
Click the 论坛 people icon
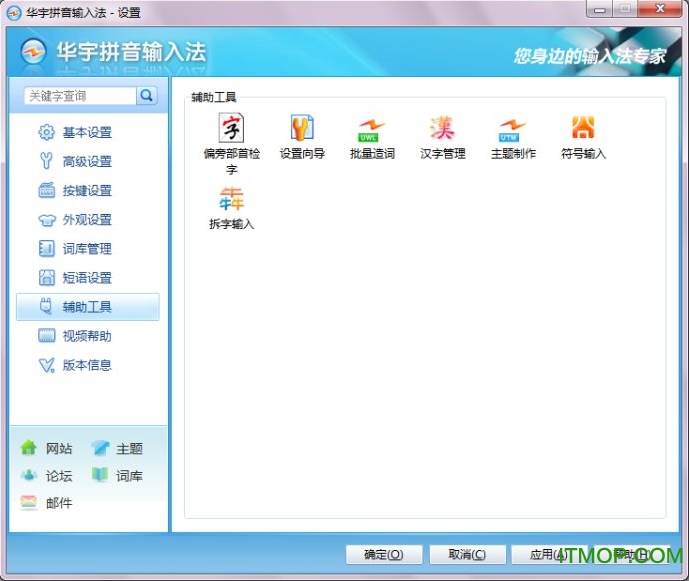click(x=29, y=475)
